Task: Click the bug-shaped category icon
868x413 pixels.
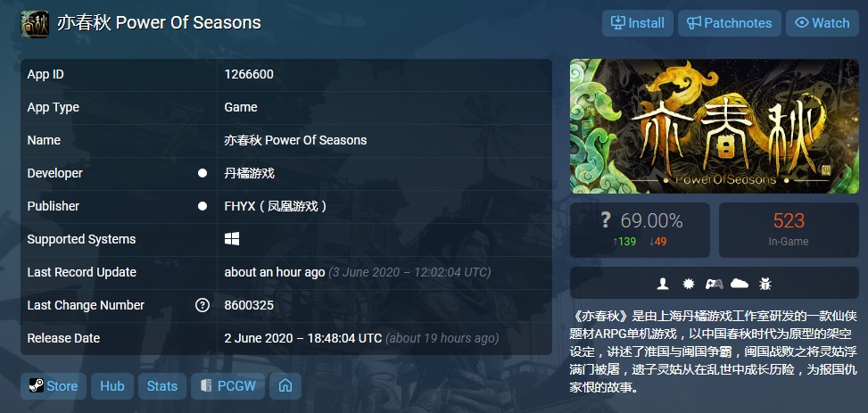Action: tap(765, 284)
